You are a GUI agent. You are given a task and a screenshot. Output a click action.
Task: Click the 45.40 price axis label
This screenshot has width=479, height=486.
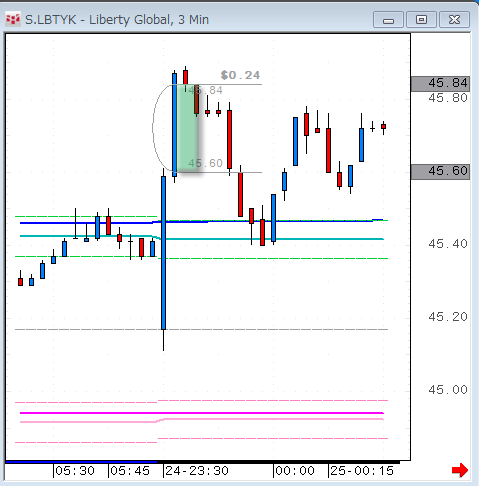448,244
